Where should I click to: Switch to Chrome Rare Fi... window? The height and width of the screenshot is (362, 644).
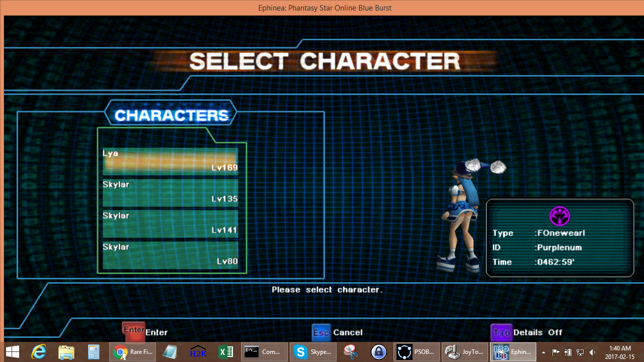click(133, 352)
